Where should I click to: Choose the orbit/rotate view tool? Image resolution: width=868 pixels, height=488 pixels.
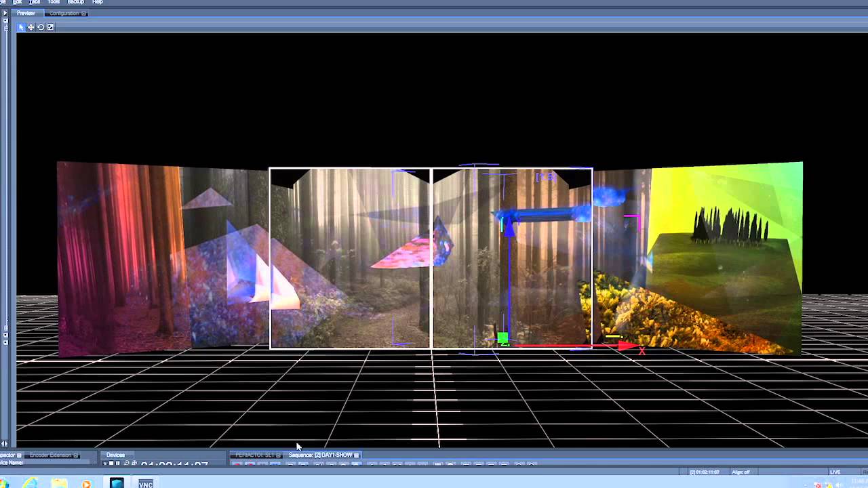coord(41,27)
